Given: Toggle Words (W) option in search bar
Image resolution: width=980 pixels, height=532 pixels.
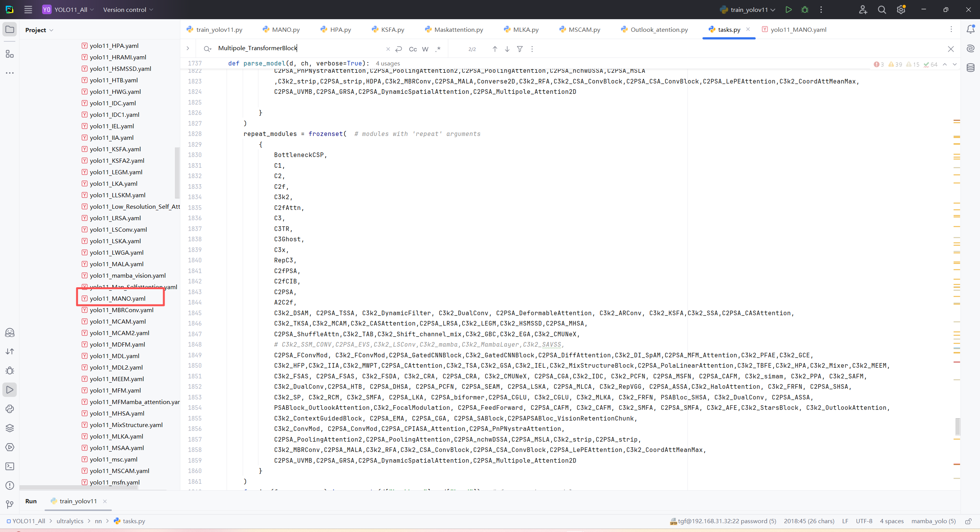Looking at the screenshot, I should click(x=425, y=49).
